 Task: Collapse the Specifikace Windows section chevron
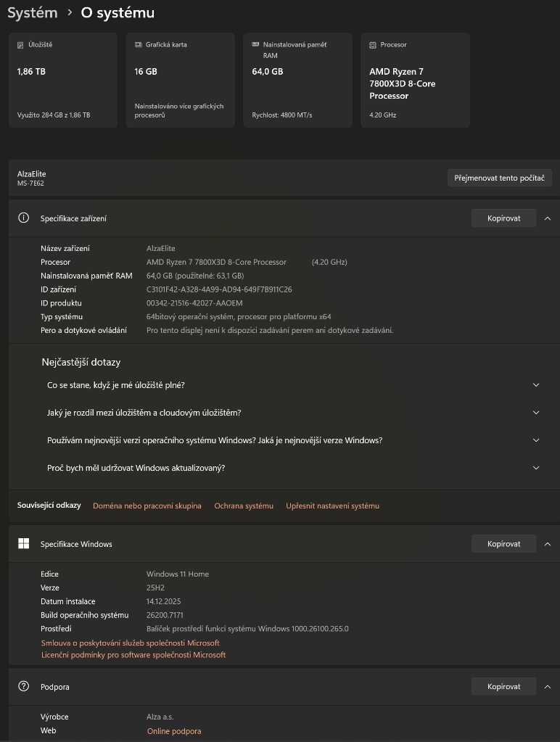(547, 544)
